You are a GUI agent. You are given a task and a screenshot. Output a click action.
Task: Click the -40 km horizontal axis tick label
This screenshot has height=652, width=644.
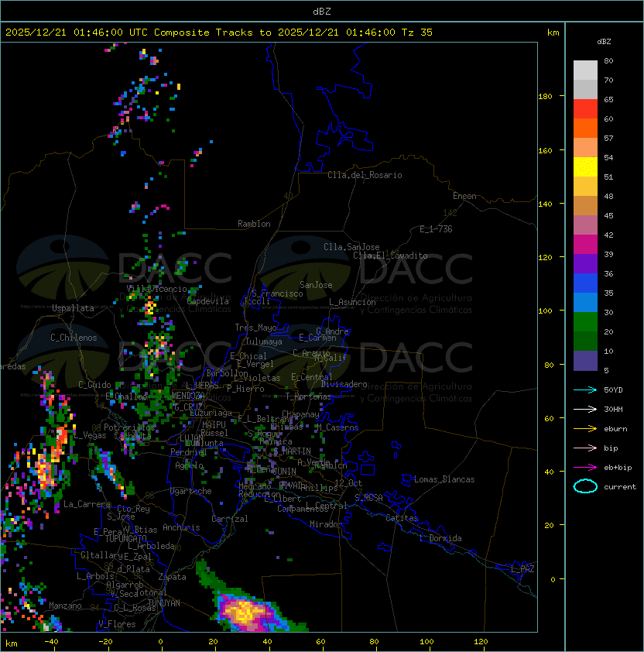52,642
